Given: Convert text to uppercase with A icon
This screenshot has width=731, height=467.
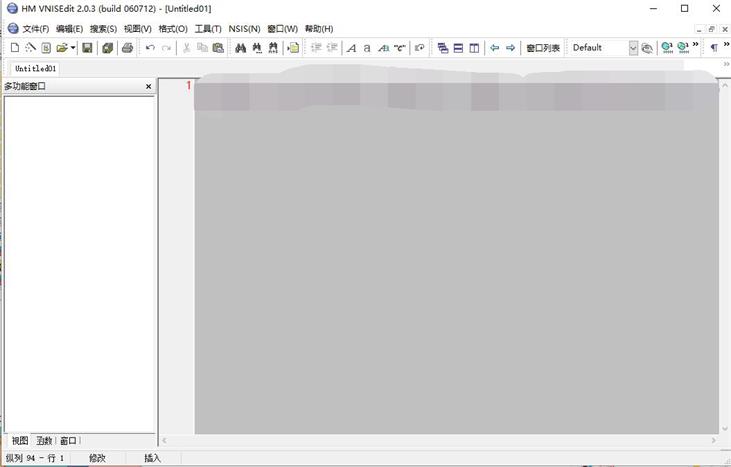Looking at the screenshot, I should point(352,48).
